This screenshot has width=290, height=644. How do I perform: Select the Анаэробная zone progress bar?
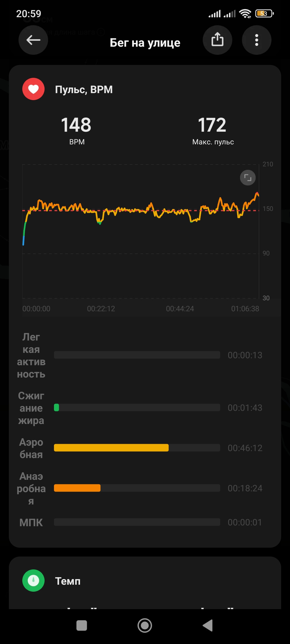pos(137,488)
